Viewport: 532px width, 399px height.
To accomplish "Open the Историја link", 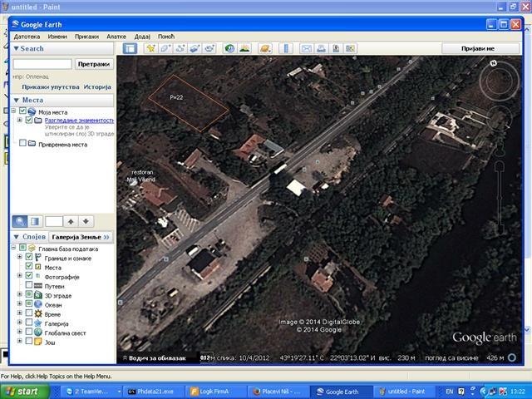I will tap(97, 87).
